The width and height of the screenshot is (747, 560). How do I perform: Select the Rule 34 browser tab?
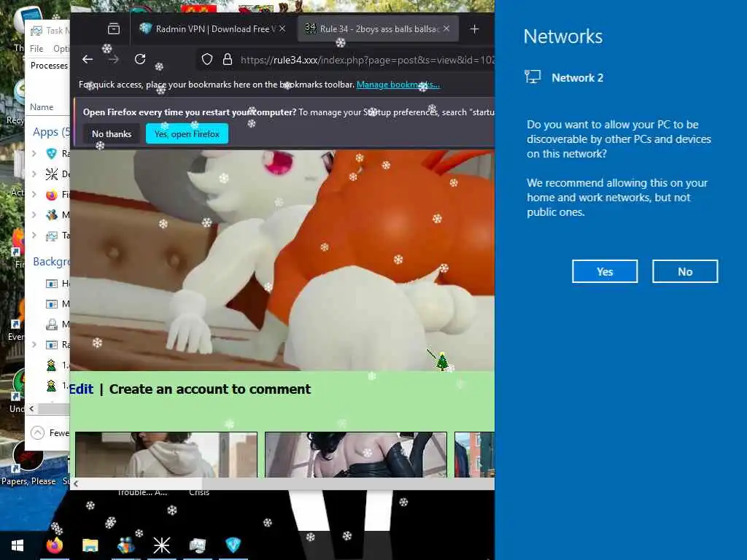pyautogui.click(x=378, y=29)
